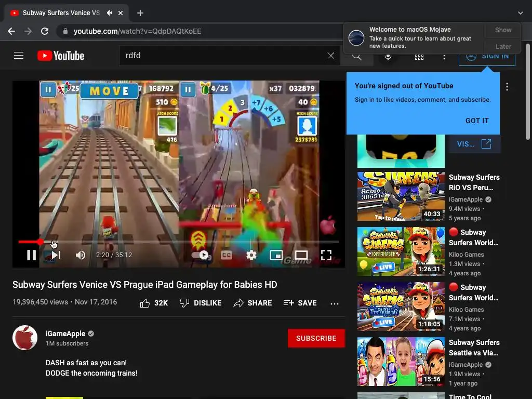
Task: Switch to theater mode
Action: 301,255
